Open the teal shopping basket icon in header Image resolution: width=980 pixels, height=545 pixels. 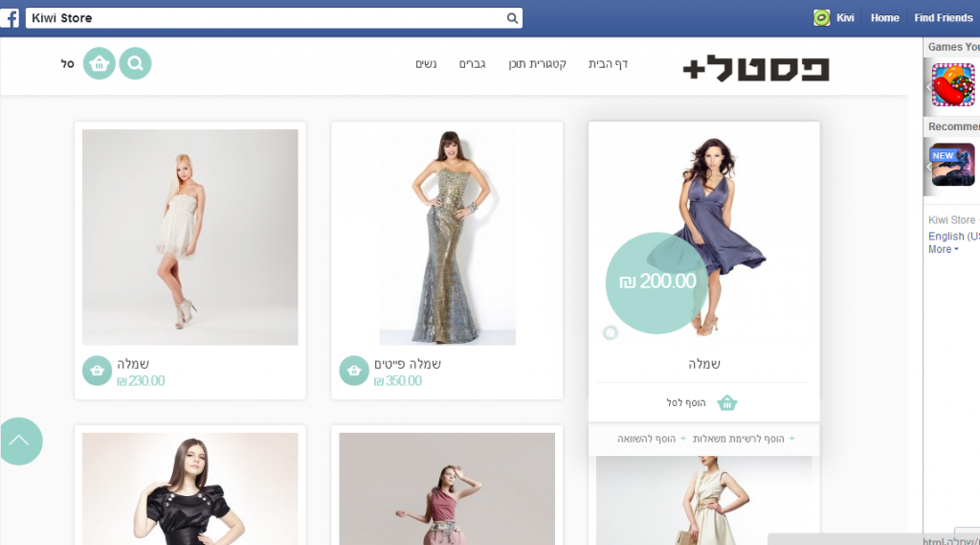click(x=99, y=63)
